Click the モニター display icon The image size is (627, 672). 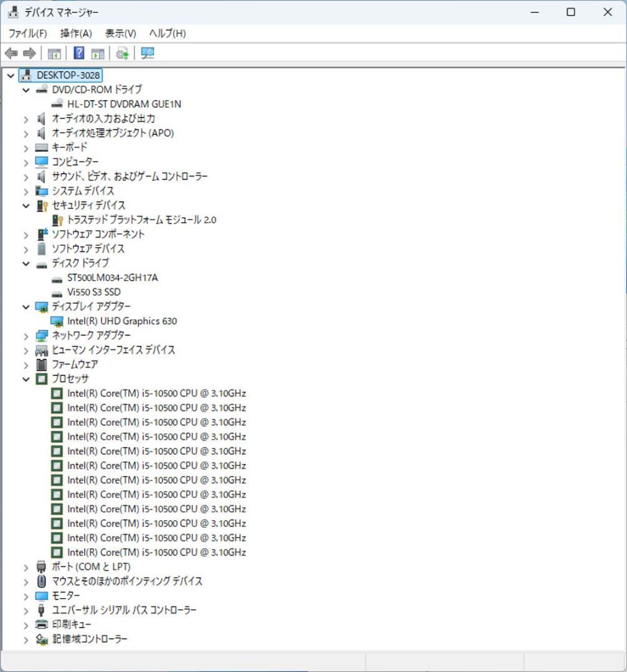[42, 595]
